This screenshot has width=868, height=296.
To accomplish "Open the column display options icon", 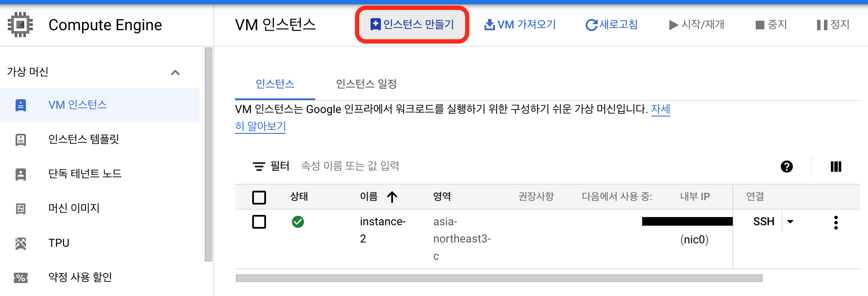I will tap(836, 167).
